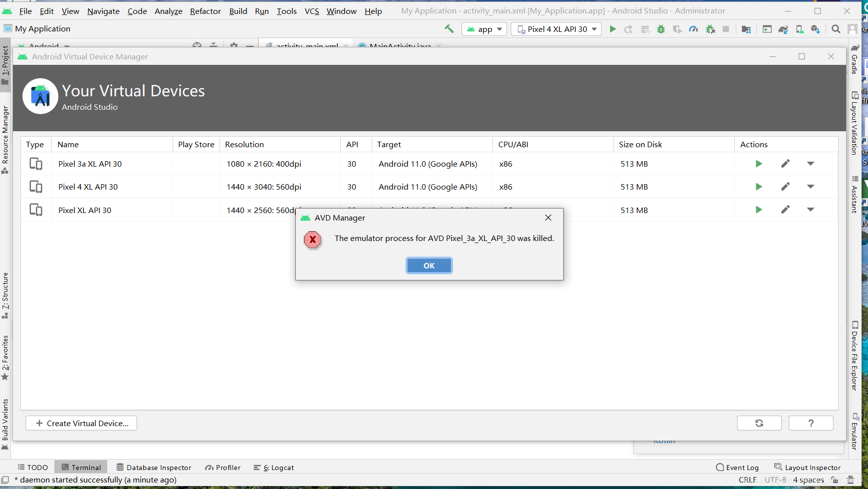This screenshot has height=489, width=868.
Task: Click the 4 spaces indent indicator
Action: [808, 480]
